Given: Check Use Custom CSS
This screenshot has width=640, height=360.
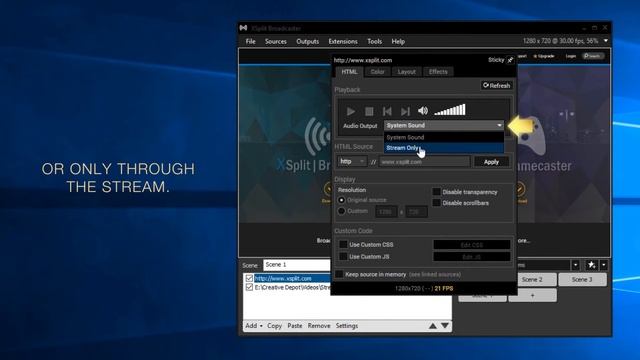Looking at the screenshot, I should tap(343, 244).
